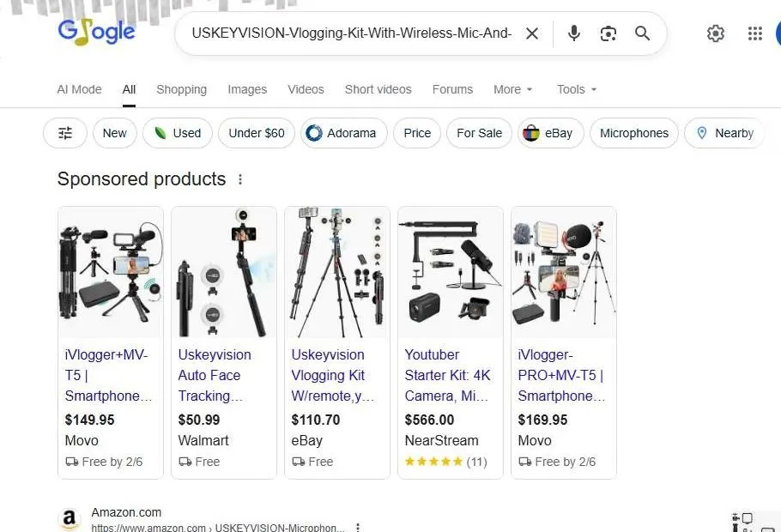Open the Youtuber Starter Kit product thumbnail
Image resolution: width=781 pixels, height=532 pixels.
point(450,270)
